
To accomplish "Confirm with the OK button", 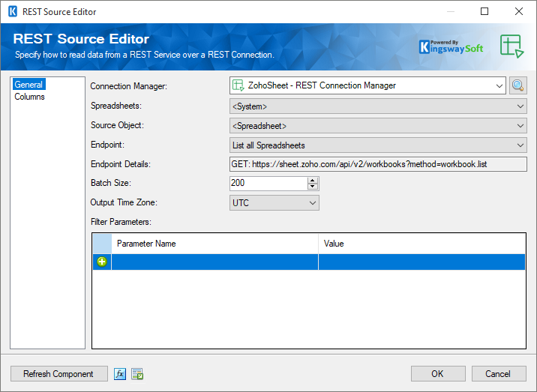I will point(438,374).
